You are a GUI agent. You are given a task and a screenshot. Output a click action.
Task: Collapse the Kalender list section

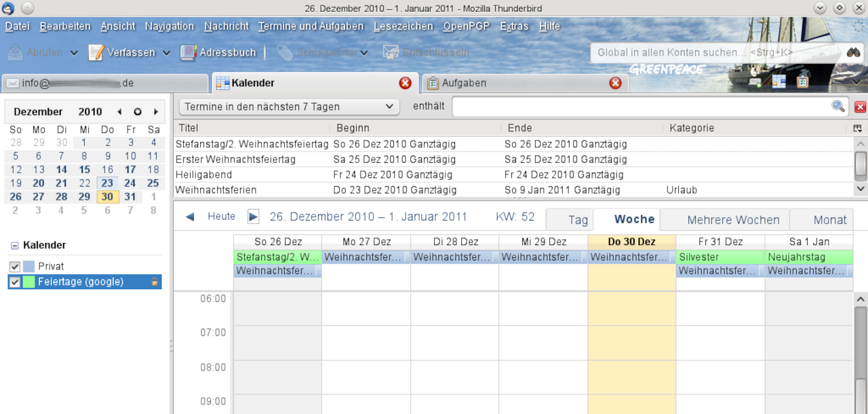[x=15, y=246]
